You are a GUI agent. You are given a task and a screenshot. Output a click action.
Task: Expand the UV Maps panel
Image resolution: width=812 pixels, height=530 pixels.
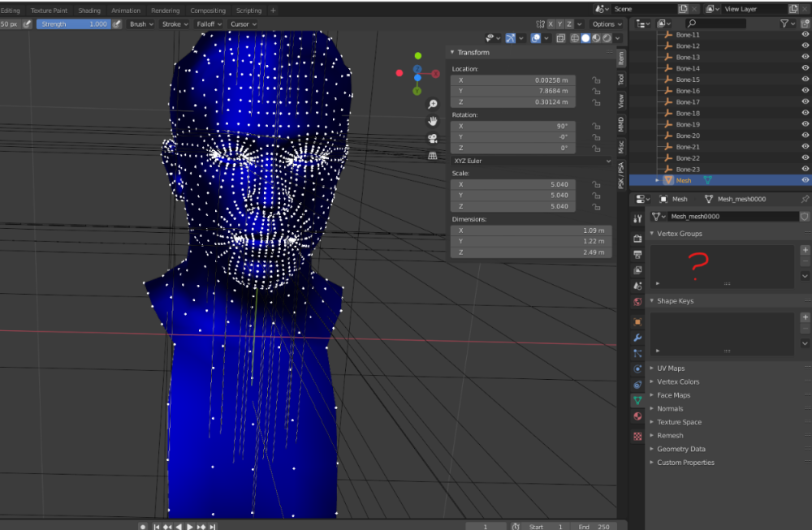pyautogui.click(x=671, y=368)
